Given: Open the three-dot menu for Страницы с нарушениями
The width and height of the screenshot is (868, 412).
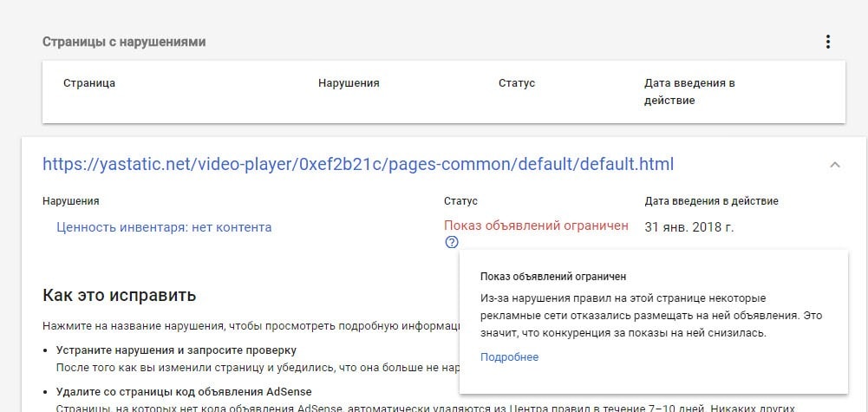Looking at the screenshot, I should click(828, 42).
